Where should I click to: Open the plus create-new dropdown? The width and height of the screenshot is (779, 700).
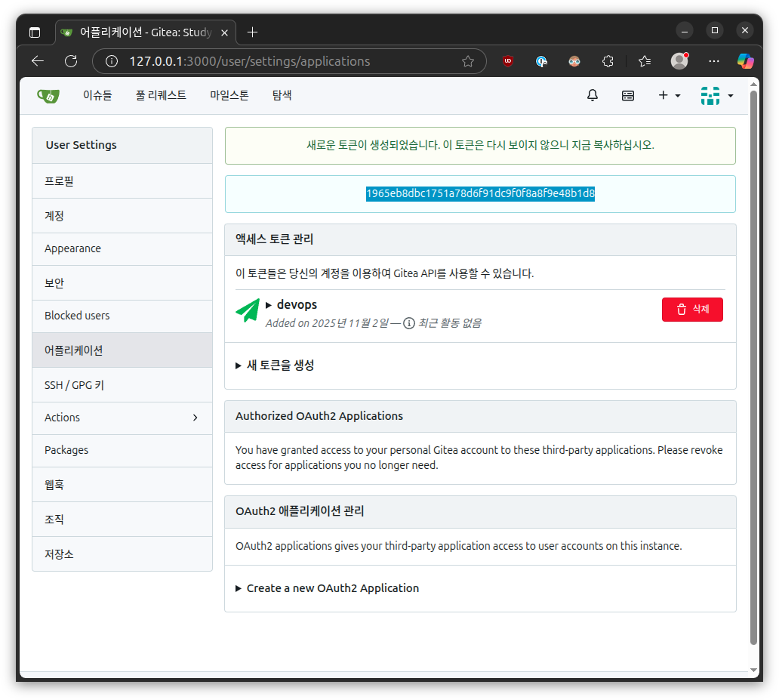pos(670,95)
